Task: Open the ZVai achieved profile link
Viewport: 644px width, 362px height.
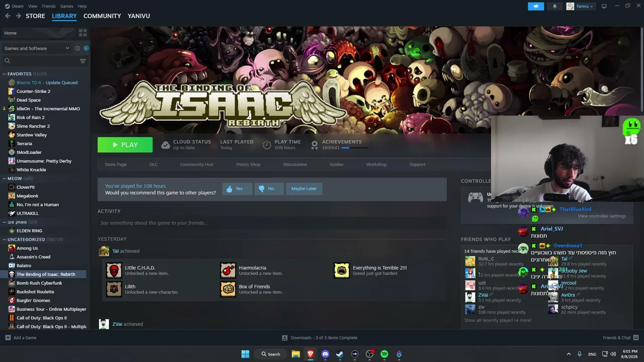Action: pos(117,324)
